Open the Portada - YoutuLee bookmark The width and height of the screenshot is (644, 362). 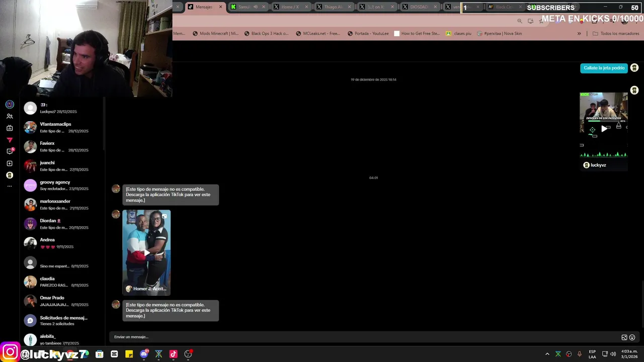368,34
